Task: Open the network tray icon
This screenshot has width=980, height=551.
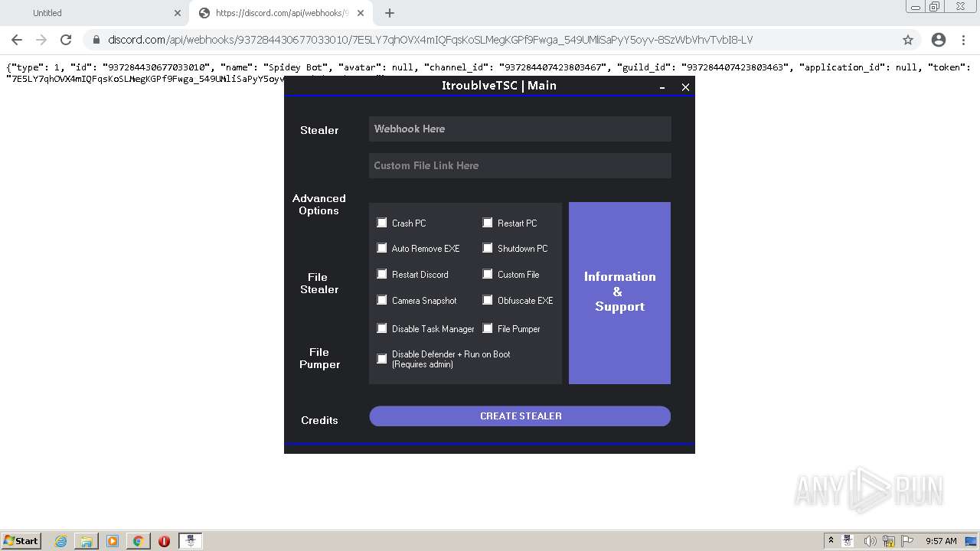Action: (x=889, y=541)
